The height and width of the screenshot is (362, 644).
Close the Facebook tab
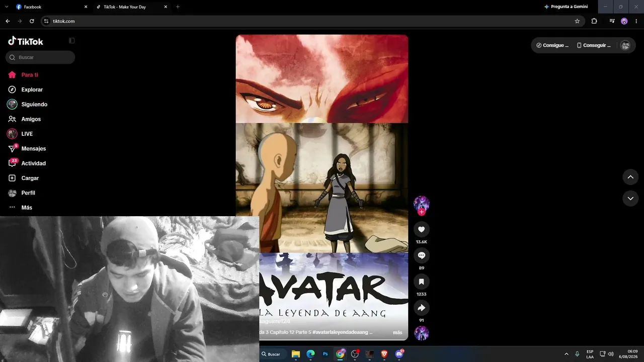click(86, 7)
